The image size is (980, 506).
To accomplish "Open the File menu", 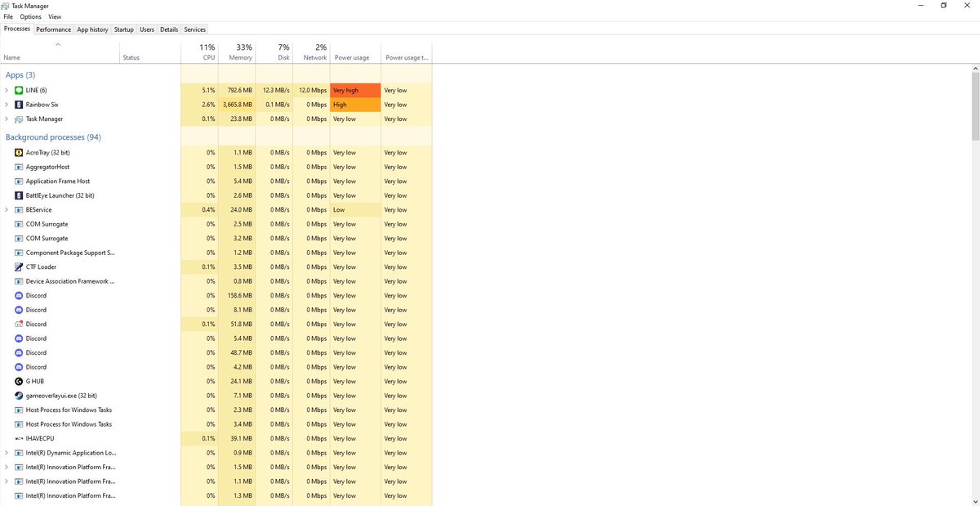I will (x=8, y=16).
